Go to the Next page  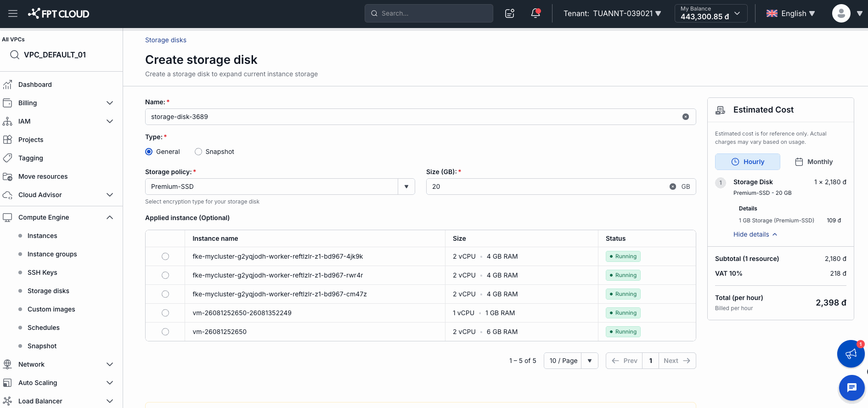677,361
